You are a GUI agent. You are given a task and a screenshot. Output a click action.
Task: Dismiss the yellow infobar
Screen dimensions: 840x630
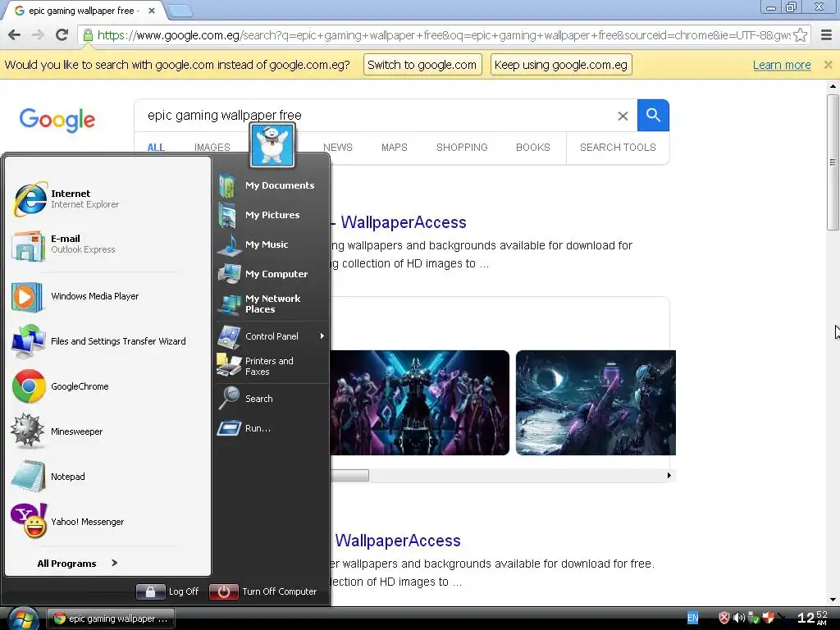point(828,65)
